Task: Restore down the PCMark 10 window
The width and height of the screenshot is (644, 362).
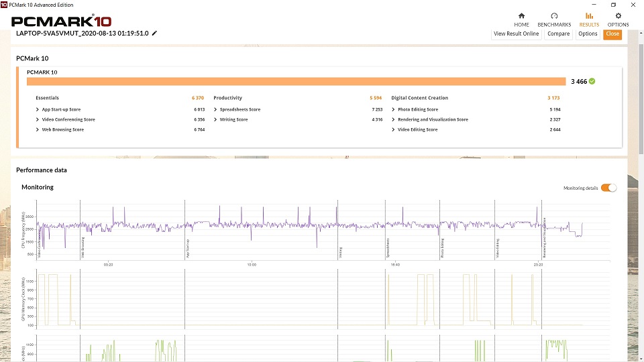Action: [x=613, y=5]
